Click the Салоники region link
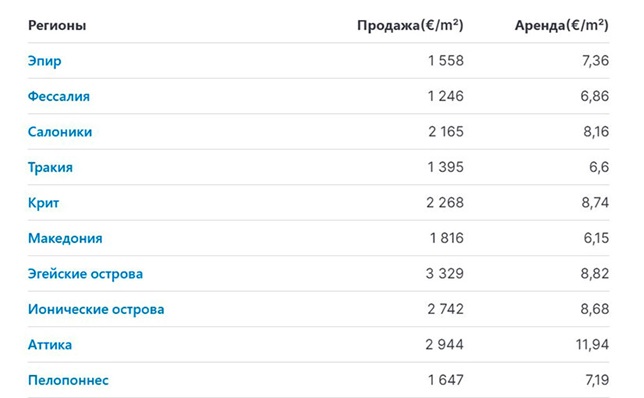 60,132
